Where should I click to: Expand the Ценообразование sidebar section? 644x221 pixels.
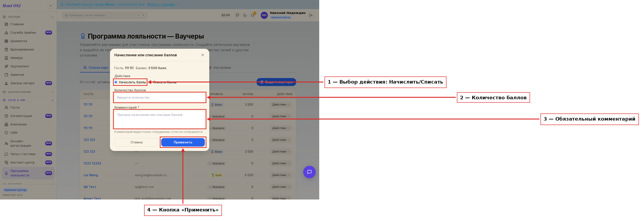tap(28, 92)
